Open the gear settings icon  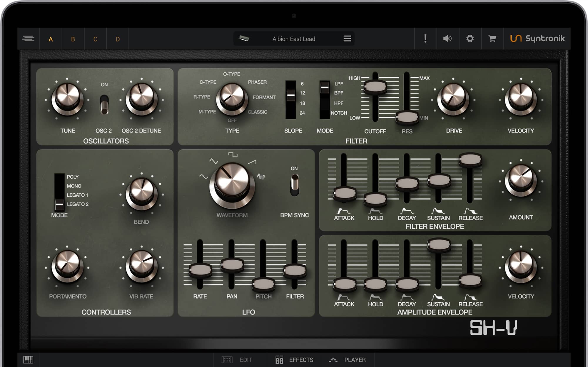pyautogui.click(x=470, y=38)
